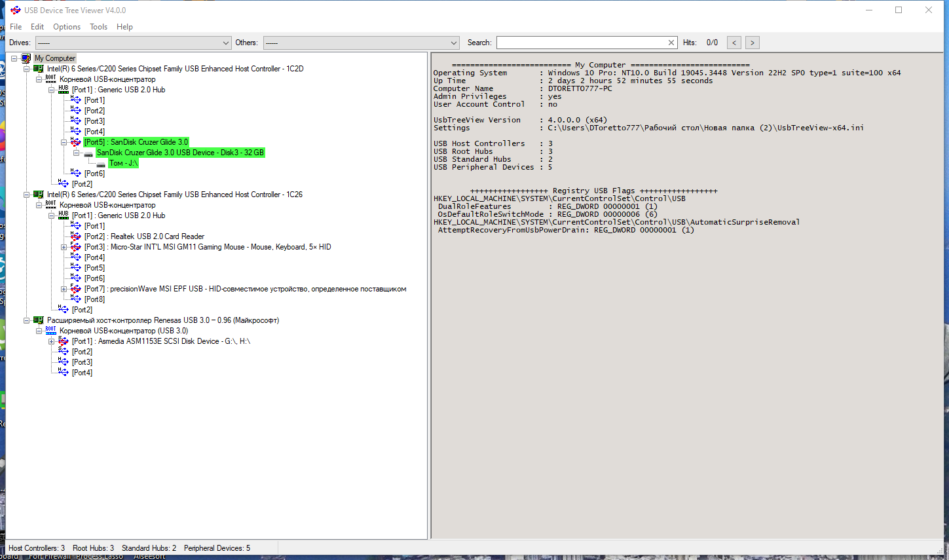Click the empty [Port8] USB port icon

(x=76, y=299)
